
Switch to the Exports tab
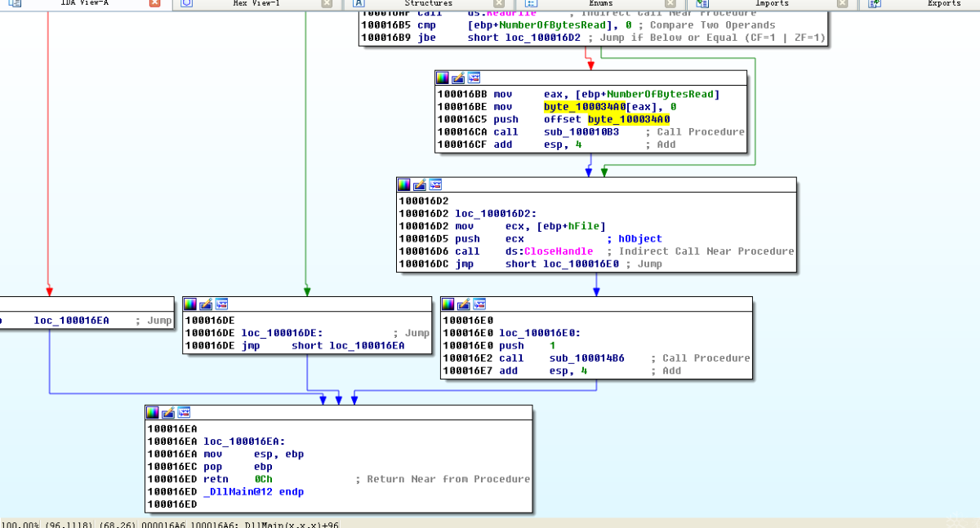(x=944, y=3)
